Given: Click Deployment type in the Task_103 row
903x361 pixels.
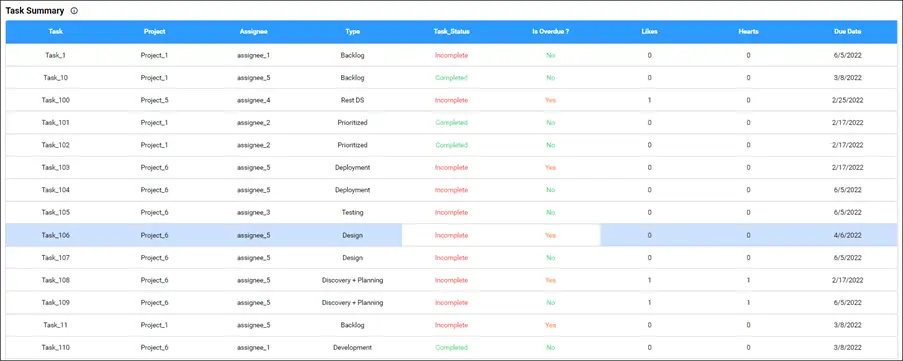Looking at the screenshot, I should (x=352, y=168).
